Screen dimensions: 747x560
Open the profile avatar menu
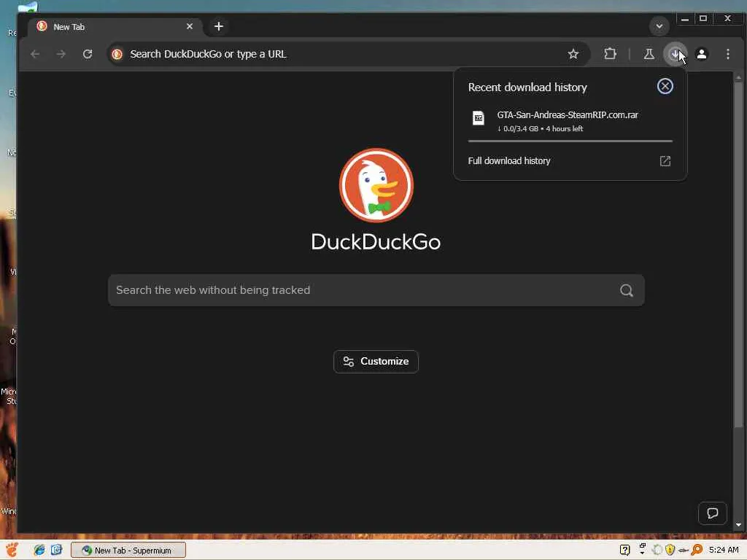(x=701, y=54)
